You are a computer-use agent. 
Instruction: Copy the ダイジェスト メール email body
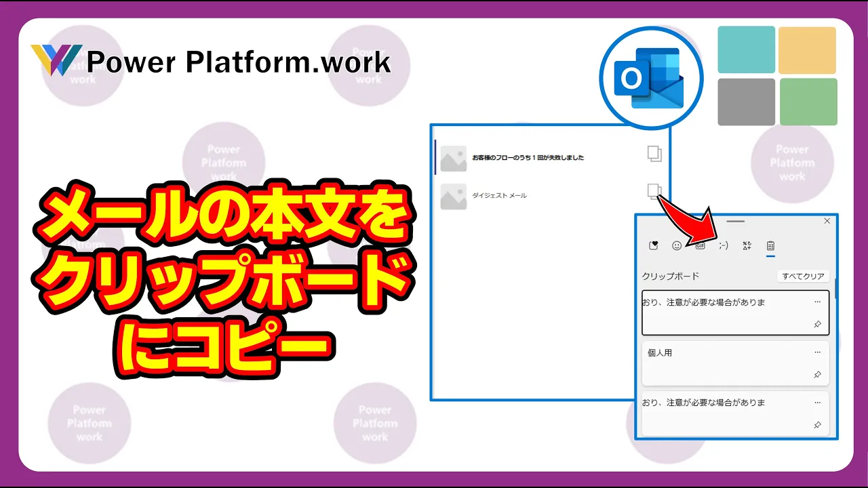pos(654,191)
